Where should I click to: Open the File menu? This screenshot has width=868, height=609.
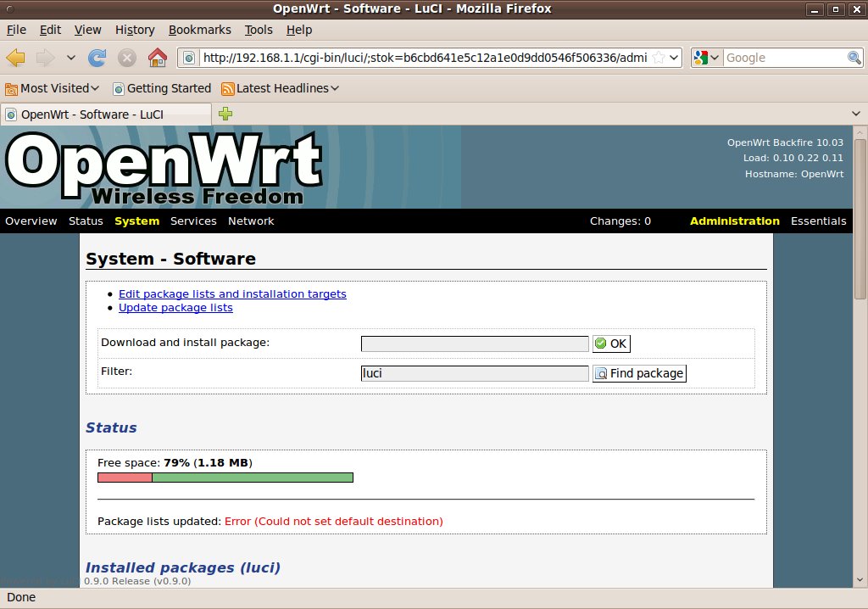[16, 30]
